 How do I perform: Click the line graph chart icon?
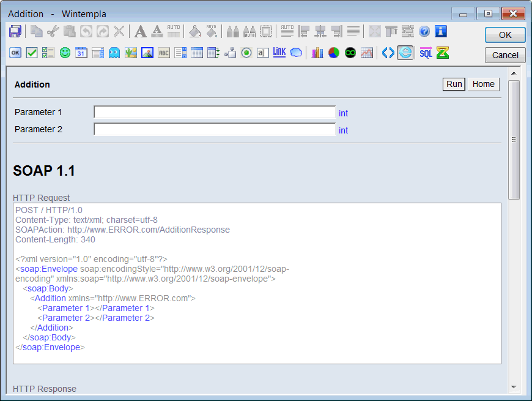pyautogui.click(x=367, y=53)
